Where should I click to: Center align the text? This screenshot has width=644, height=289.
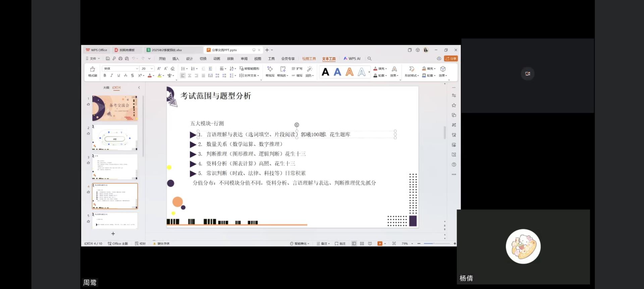click(190, 76)
